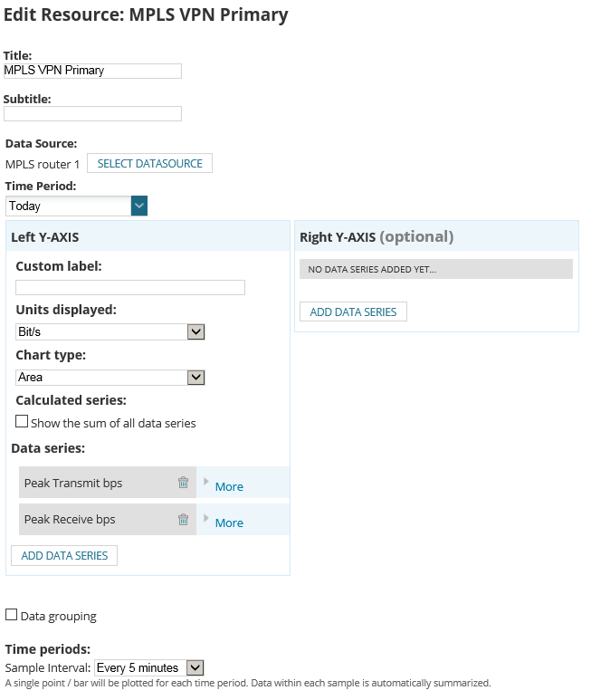The width and height of the screenshot is (591, 700).
Task: Expand arrow beside Peak Receive bps More
Action: point(205,518)
